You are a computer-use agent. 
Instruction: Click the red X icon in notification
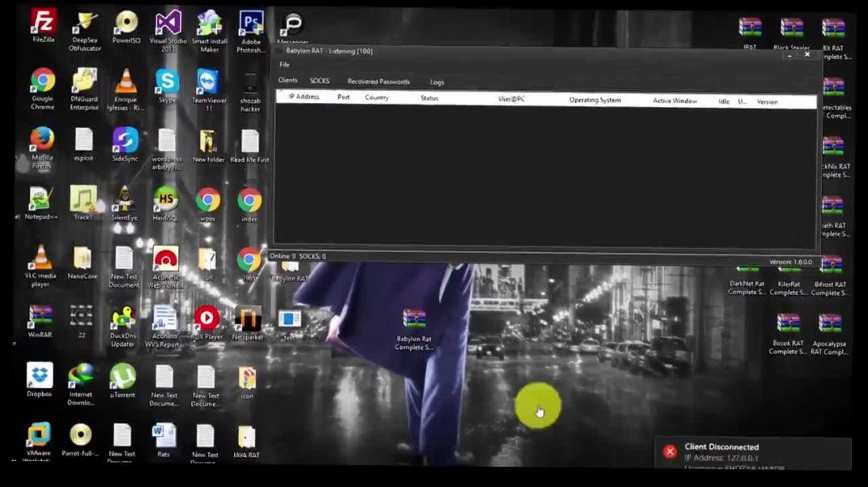(670, 452)
